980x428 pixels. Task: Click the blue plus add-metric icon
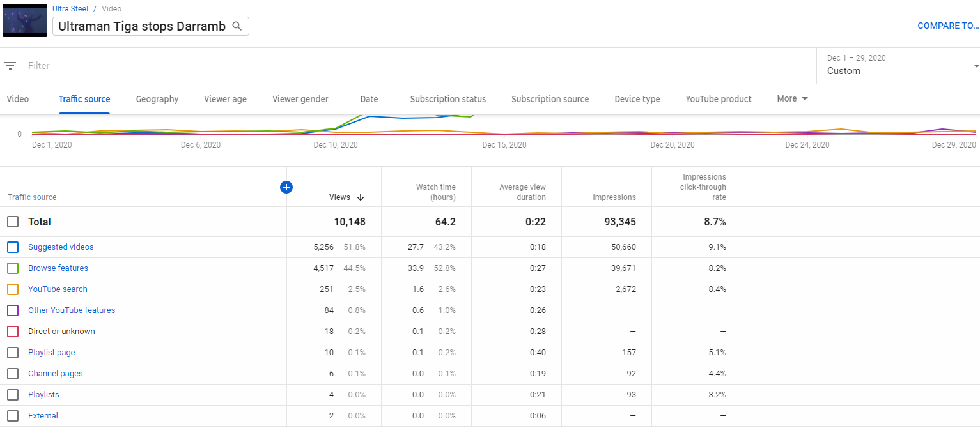click(286, 187)
